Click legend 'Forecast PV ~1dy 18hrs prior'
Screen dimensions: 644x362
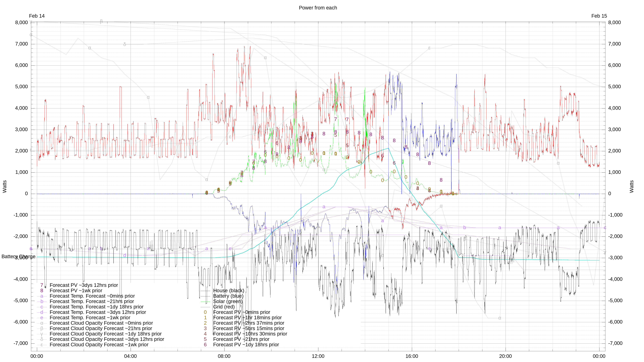246,345
